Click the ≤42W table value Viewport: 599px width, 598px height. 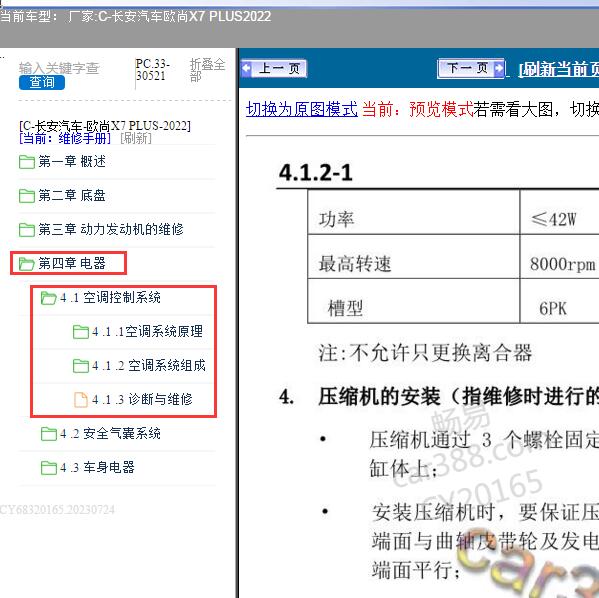[554, 220]
